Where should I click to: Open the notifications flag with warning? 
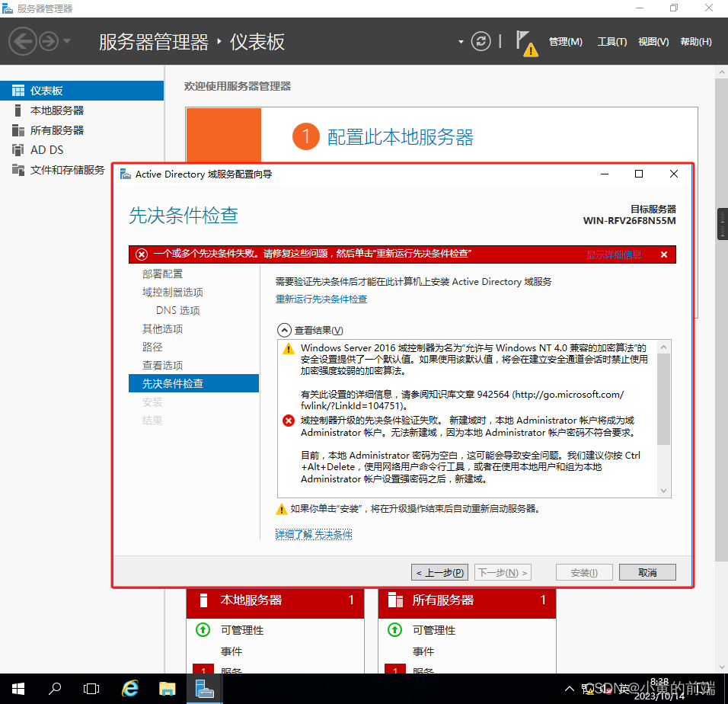526,43
